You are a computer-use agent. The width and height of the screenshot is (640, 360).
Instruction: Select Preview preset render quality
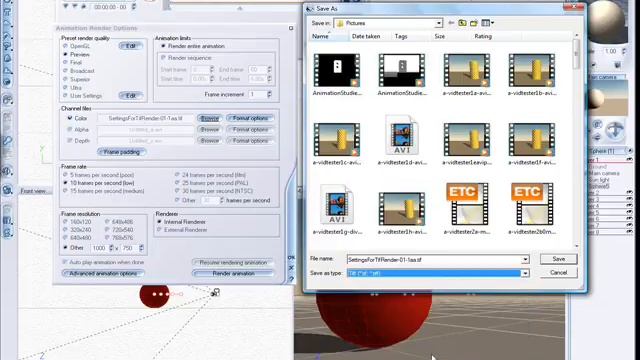coord(76,54)
